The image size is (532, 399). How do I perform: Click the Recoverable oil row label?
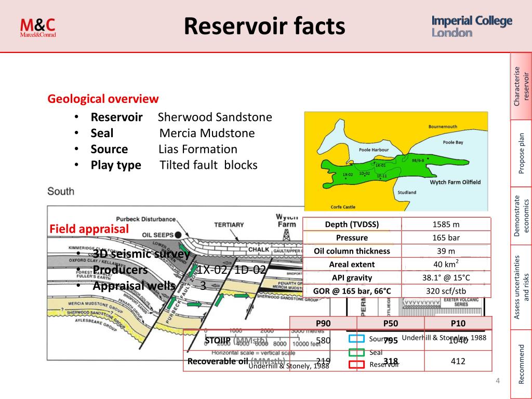coord(236,361)
